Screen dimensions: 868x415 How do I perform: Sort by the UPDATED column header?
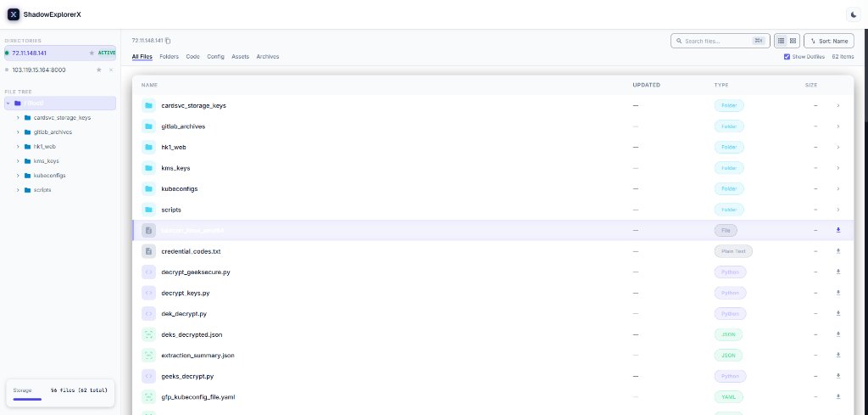point(646,85)
